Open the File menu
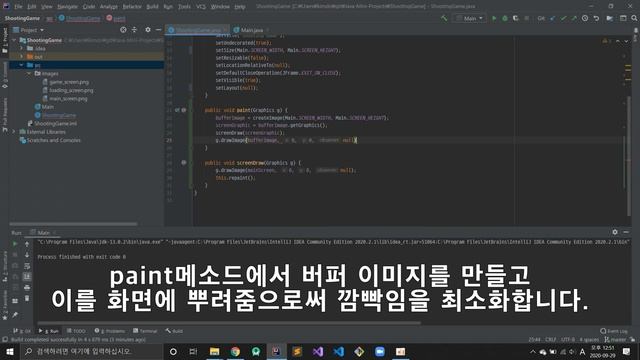The image size is (640, 360). (x=18, y=7)
